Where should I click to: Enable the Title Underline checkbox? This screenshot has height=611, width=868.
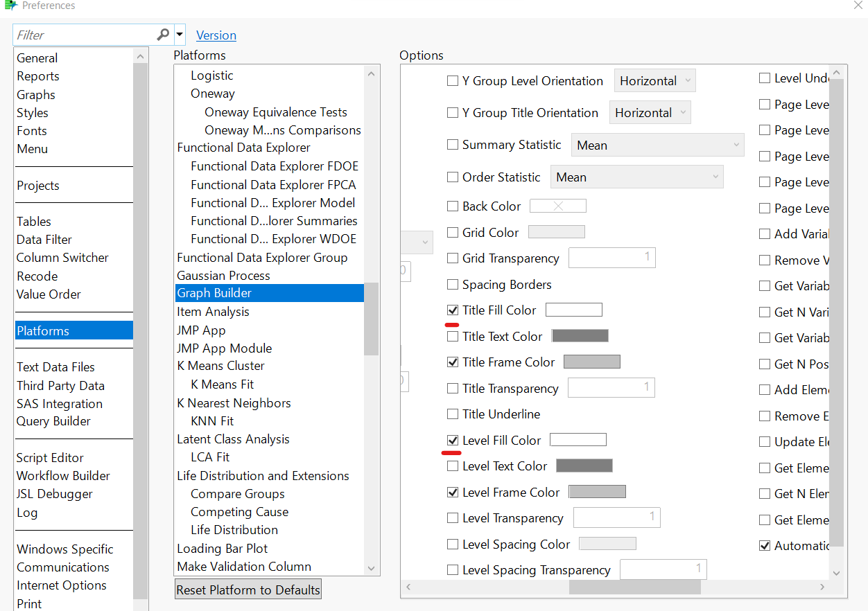(x=453, y=414)
